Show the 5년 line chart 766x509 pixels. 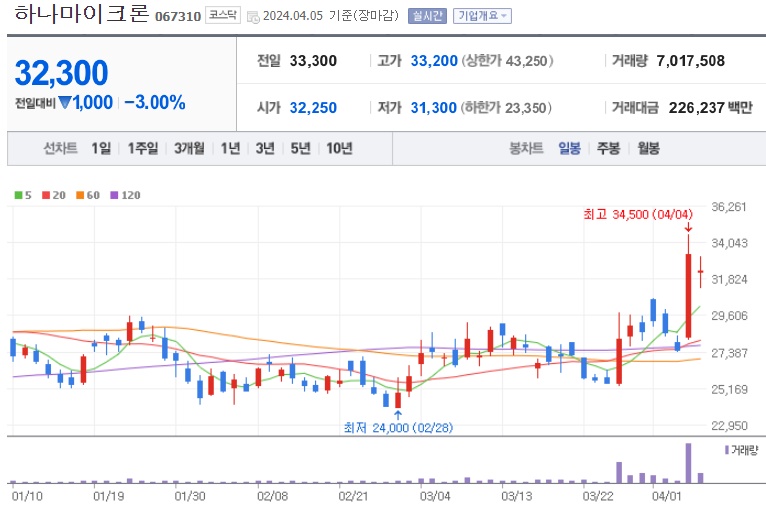pos(300,148)
